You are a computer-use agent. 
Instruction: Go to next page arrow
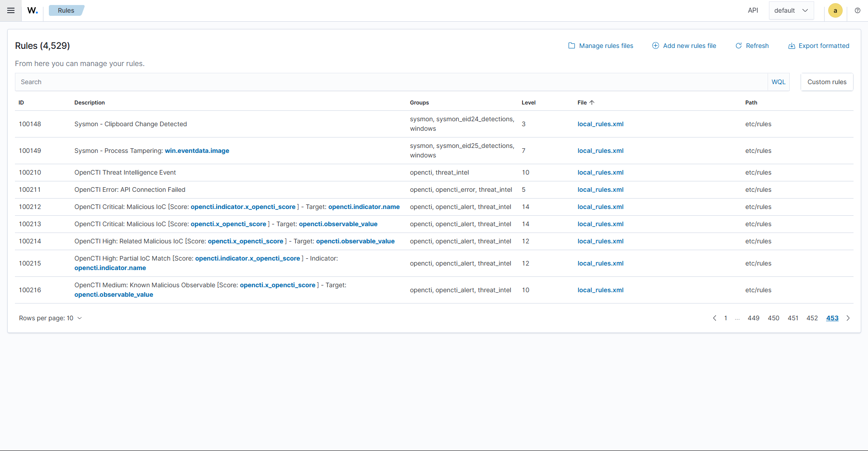[848, 318]
